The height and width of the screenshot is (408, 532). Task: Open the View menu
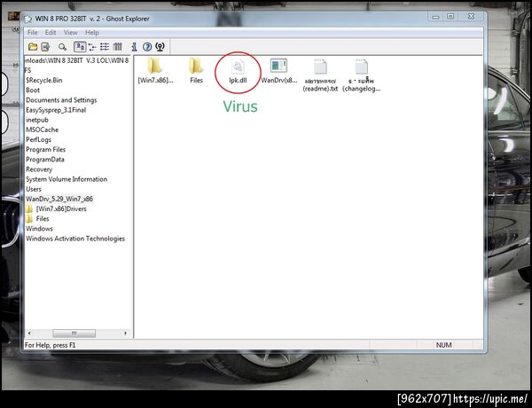[x=71, y=33]
